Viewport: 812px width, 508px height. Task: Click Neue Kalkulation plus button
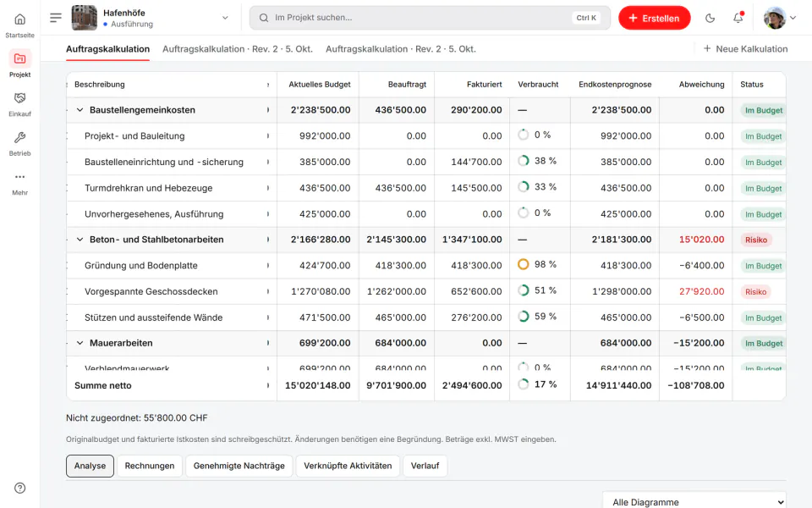(x=745, y=49)
